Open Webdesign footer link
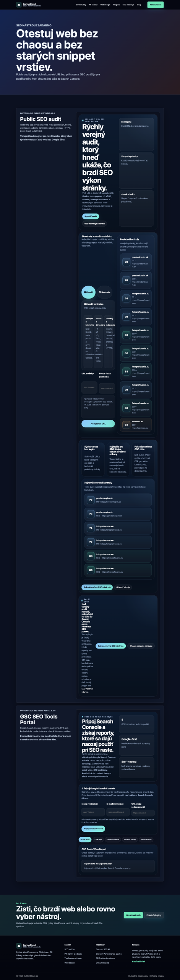180x980 pixels. [x=70, y=963]
